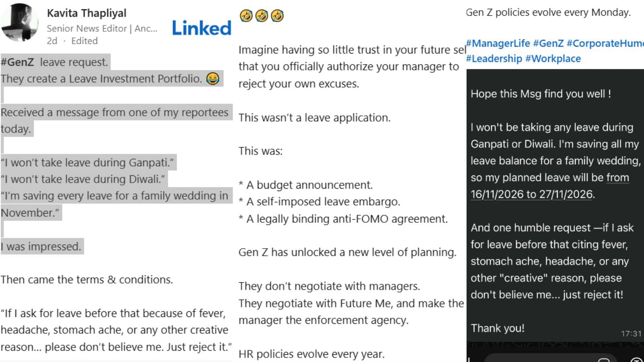Click the Senior News Editor headline text
This screenshot has height=362, width=644.
tap(102, 29)
